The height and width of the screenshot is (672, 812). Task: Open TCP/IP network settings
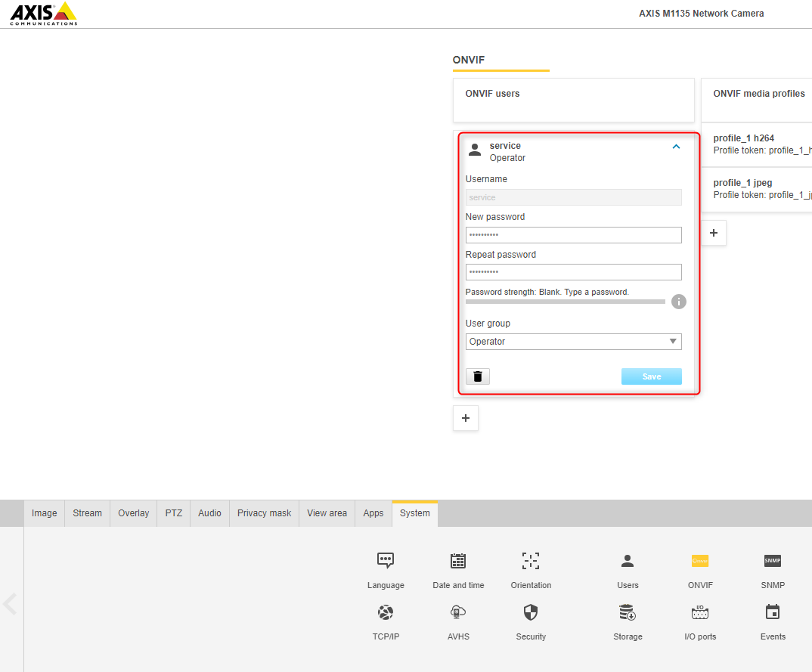tap(386, 612)
